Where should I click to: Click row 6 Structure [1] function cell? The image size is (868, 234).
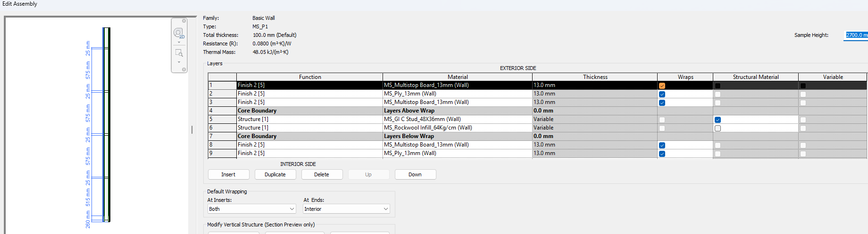point(309,128)
